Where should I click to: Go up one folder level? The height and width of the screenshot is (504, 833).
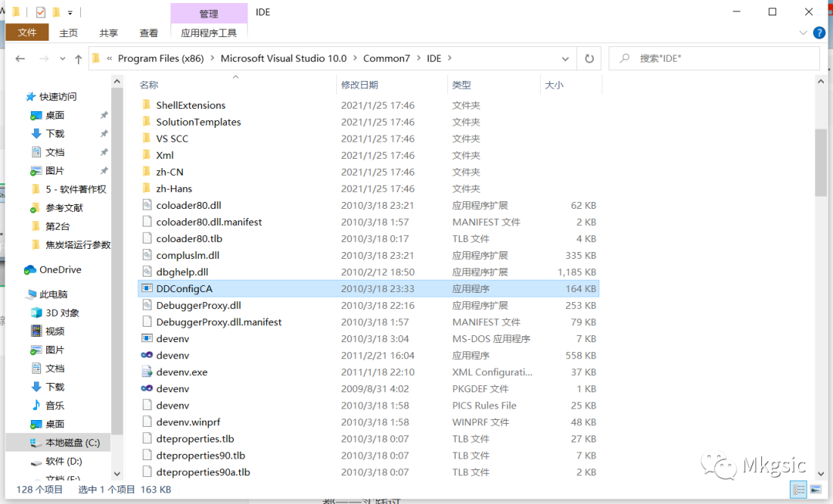[x=78, y=59]
